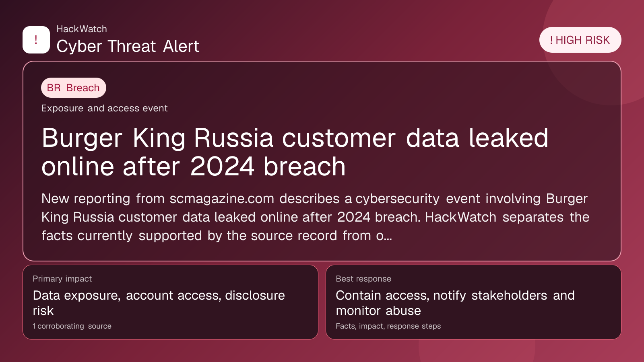Click the Primary impact label
The image size is (644, 362).
tap(62, 279)
